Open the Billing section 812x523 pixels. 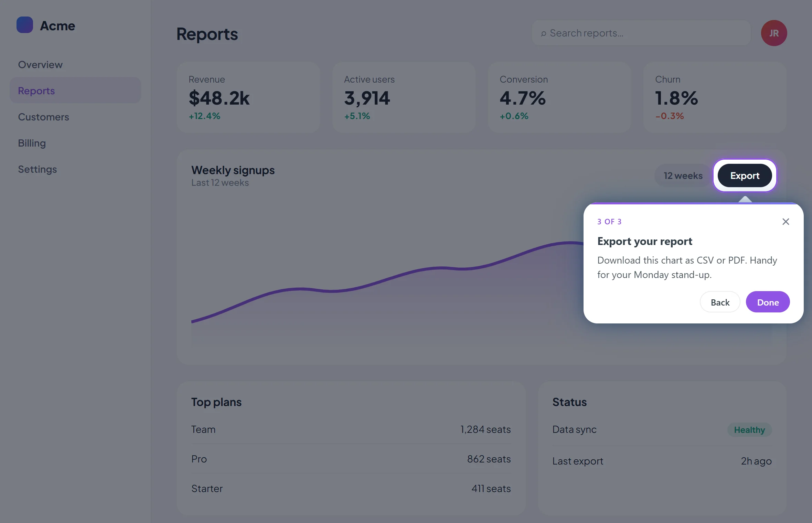tap(75, 143)
